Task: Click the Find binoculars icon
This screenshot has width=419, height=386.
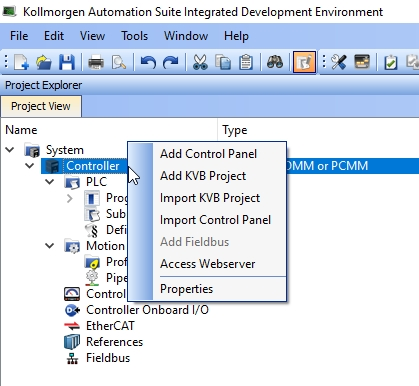Action: [275, 62]
